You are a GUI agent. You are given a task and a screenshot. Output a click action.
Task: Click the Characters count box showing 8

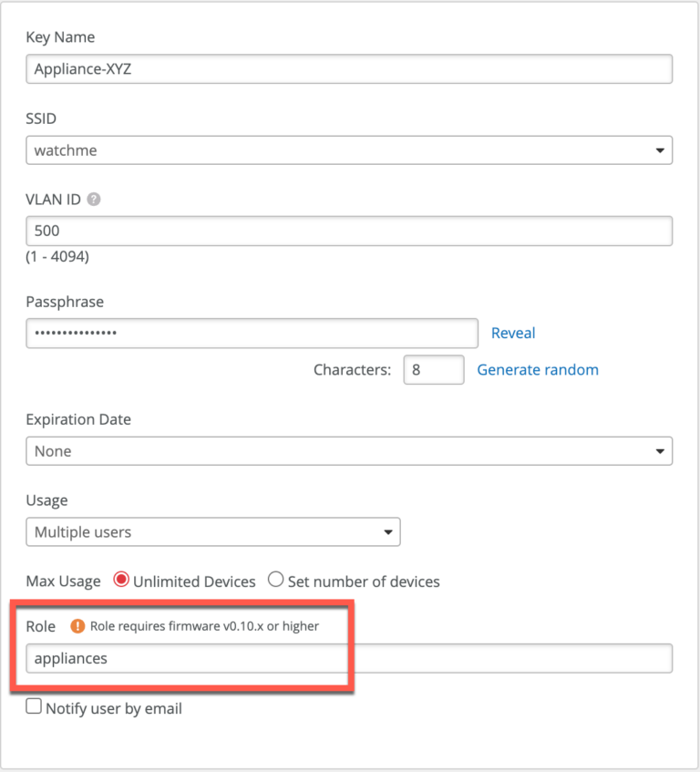click(x=434, y=369)
